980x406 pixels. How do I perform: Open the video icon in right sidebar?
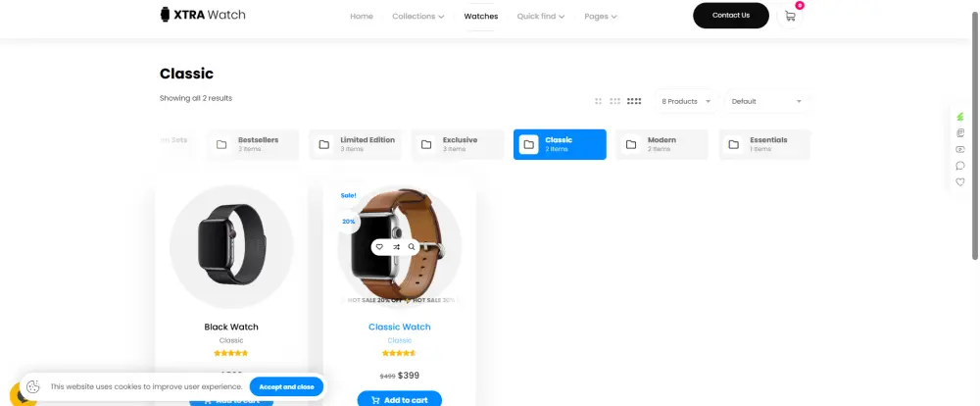point(960,149)
